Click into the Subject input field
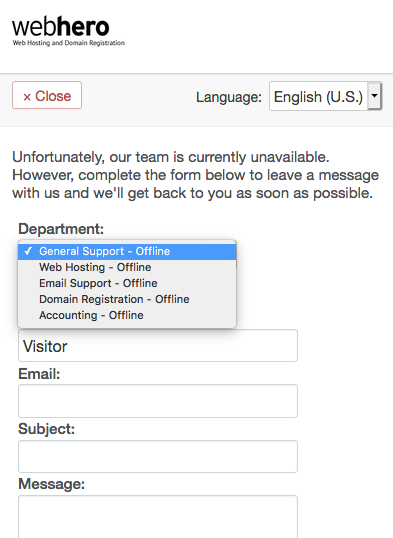 pos(158,457)
